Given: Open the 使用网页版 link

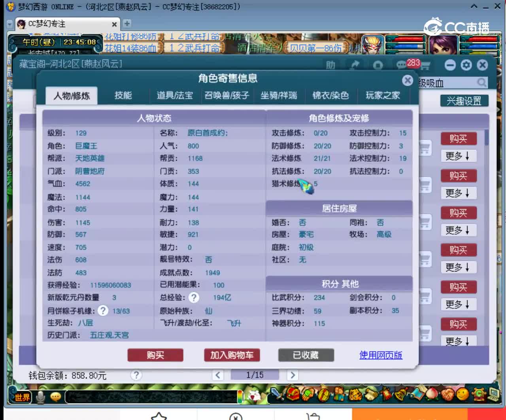Looking at the screenshot, I should pos(381,355).
